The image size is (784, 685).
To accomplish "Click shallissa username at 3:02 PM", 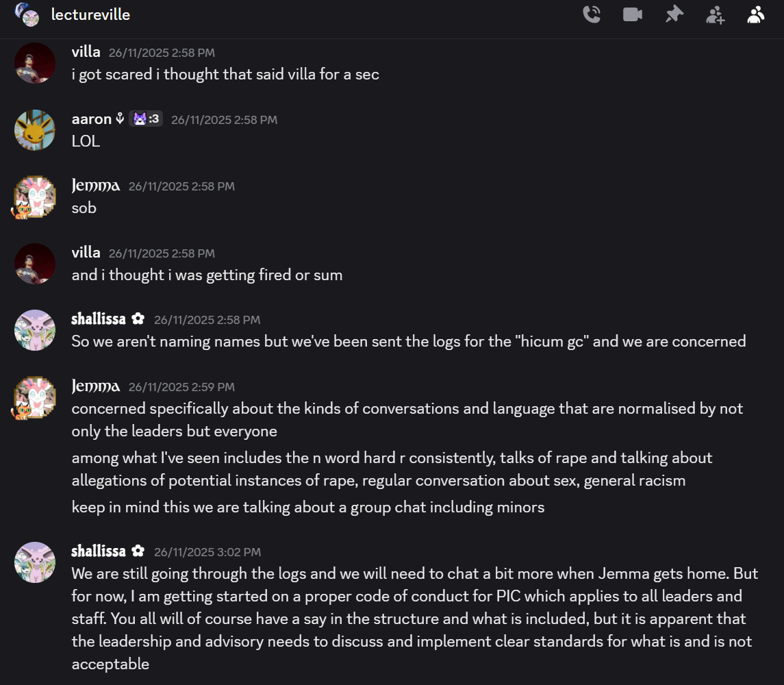I will coord(99,551).
